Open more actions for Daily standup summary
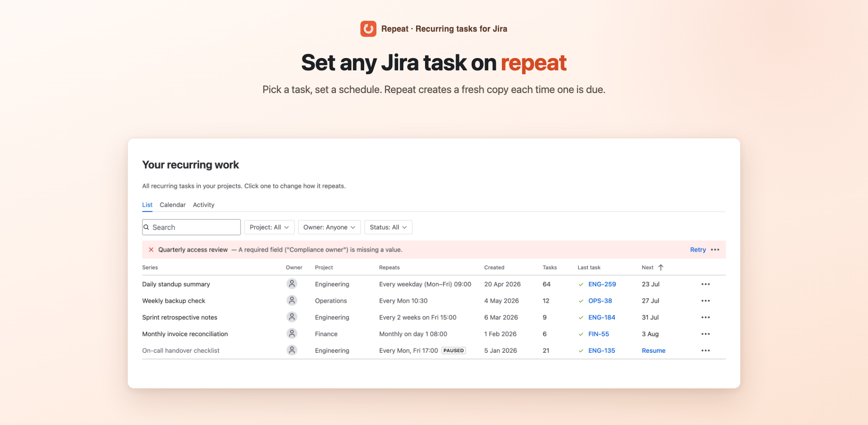Screen dimensions: 868x425 (x=706, y=284)
